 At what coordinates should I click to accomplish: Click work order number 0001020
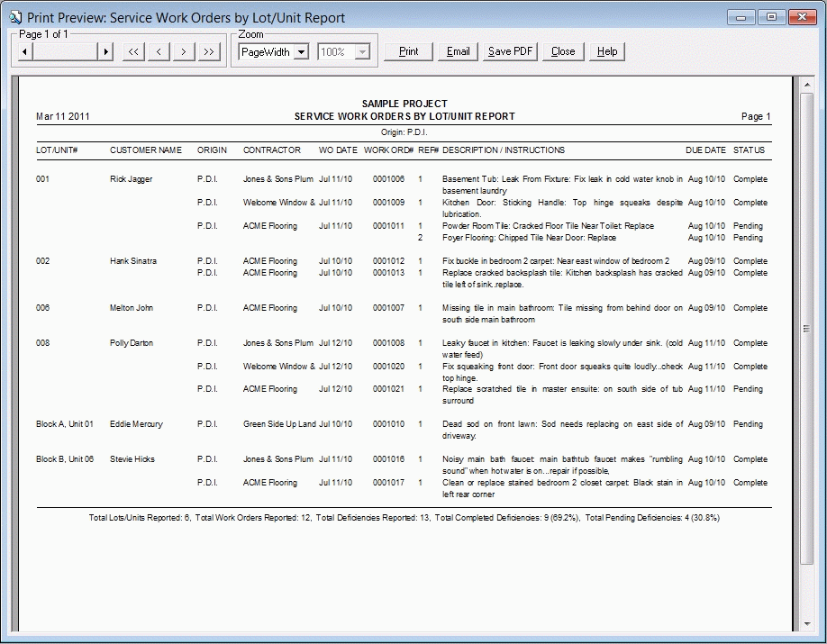tap(388, 367)
